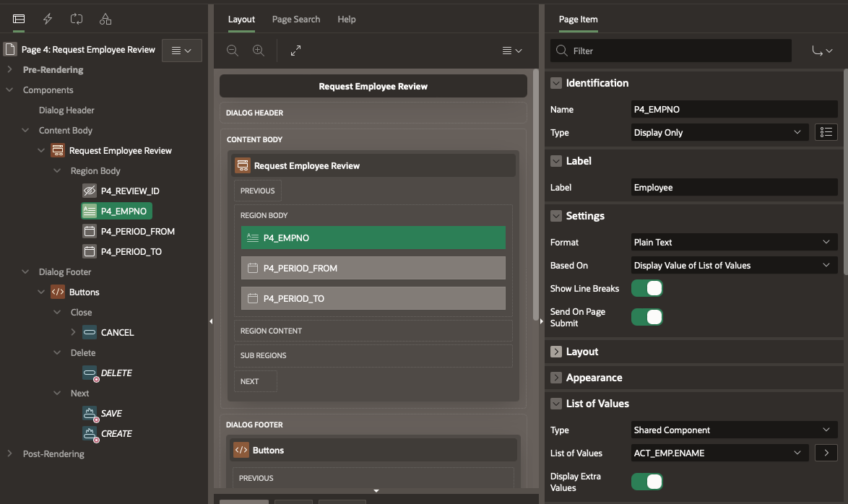Image resolution: width=848 pixels, height=504 pixels.
Task: Open the quick pick list icon beside Type
Action: tap(826, 132)
